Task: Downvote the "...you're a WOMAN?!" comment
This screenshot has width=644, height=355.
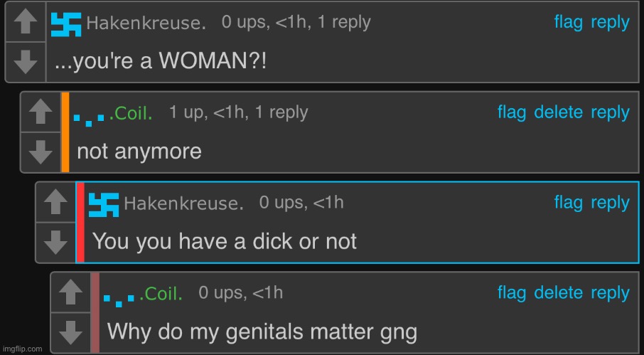Action: pyautogui.click(x=26, y=62)
